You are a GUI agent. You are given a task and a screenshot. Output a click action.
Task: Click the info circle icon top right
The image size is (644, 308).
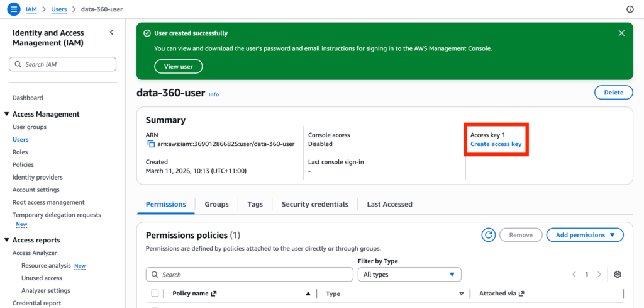click(630, 9)
